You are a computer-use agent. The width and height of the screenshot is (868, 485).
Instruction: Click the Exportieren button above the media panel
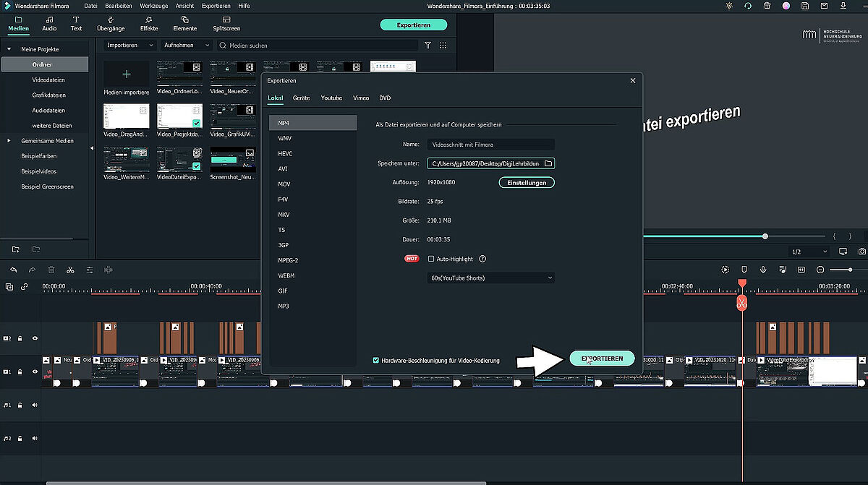point(414,25)
